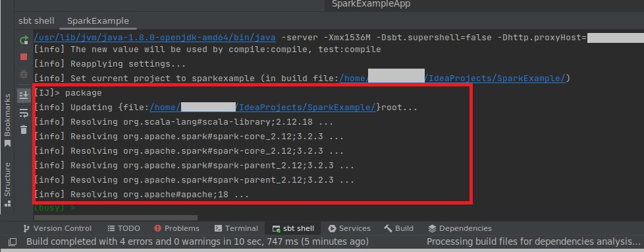
Task: Open the Bookmarks side panel
Action: tap(7, 120)
